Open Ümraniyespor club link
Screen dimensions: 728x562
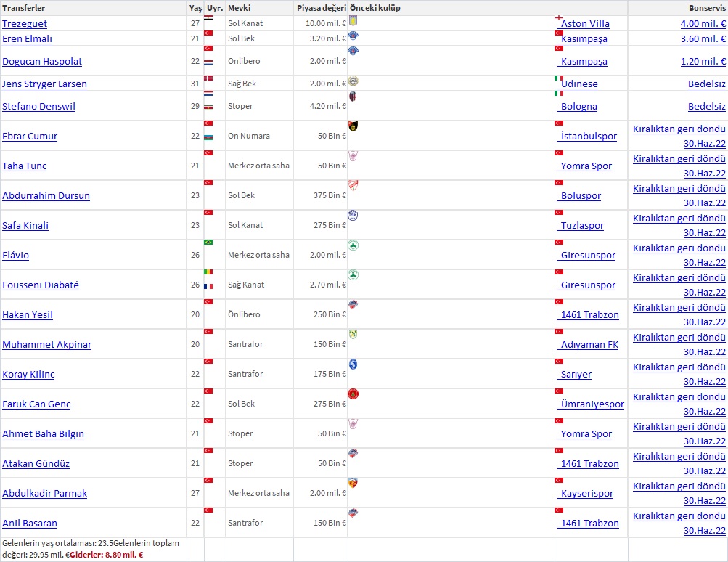[x=592, y=404]
